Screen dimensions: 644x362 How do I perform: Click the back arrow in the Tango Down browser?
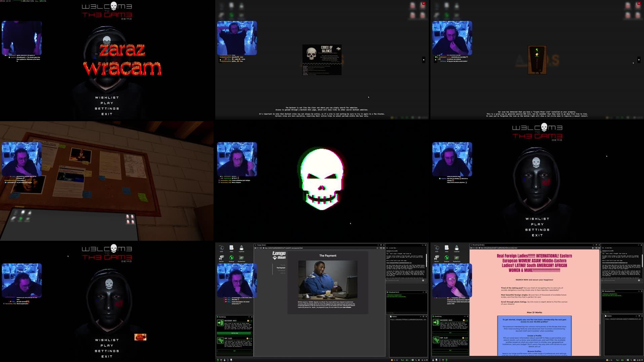coord(257,248)
